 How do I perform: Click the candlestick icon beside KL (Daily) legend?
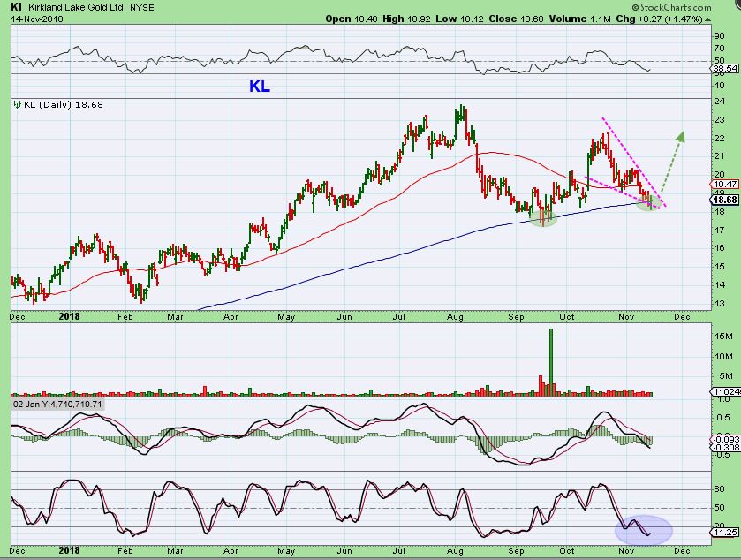[18, 104]
